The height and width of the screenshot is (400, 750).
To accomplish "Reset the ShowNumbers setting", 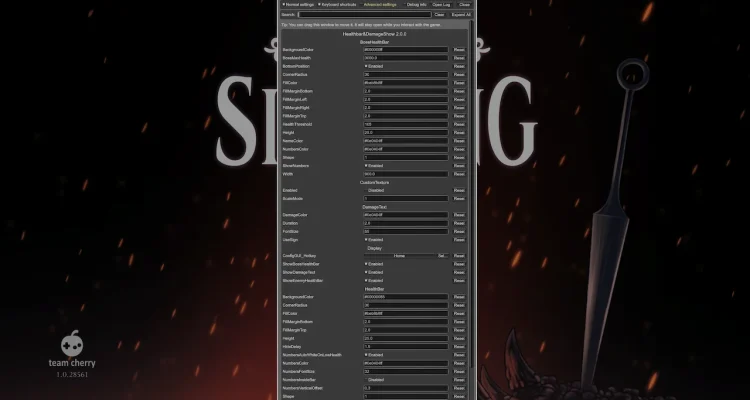I will click(x=459, y=166).
